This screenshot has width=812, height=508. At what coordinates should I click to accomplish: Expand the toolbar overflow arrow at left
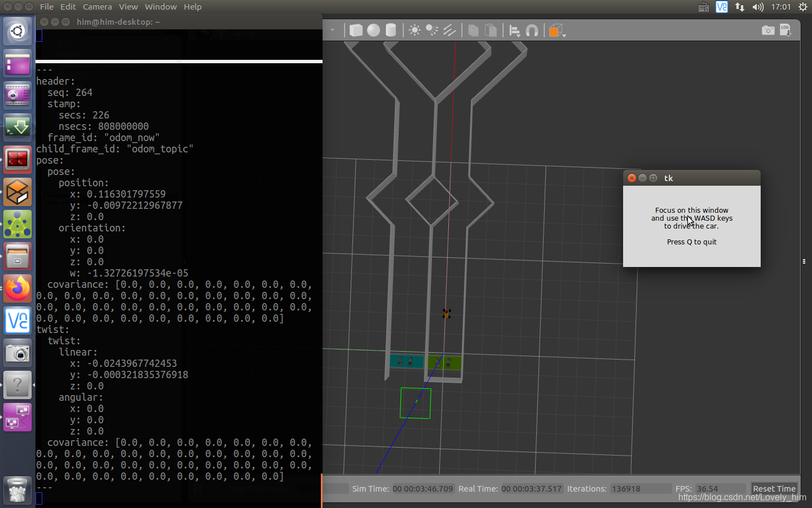[332, 30]
